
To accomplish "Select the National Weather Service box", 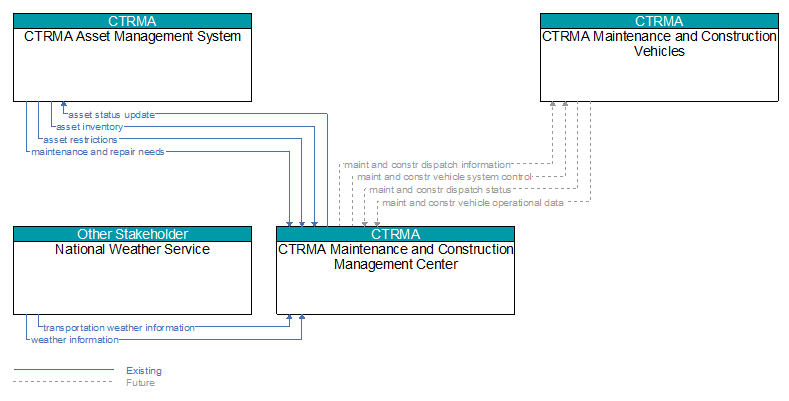I will point(132,270).
